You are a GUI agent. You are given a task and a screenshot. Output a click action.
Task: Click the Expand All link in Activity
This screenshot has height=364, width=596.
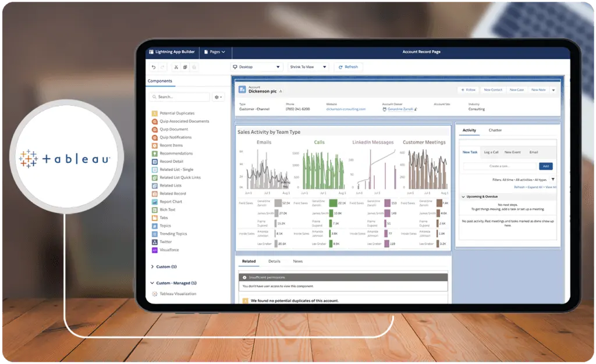[x=535, y=187]
